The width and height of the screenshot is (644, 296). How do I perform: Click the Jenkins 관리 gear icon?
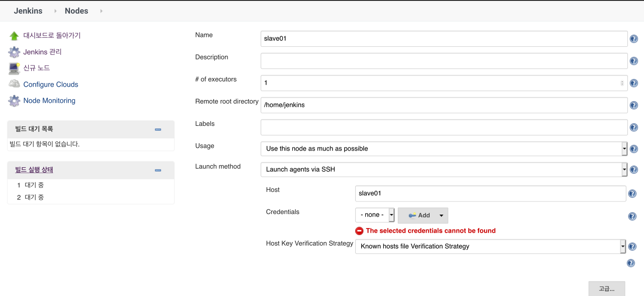coord(14,52)
